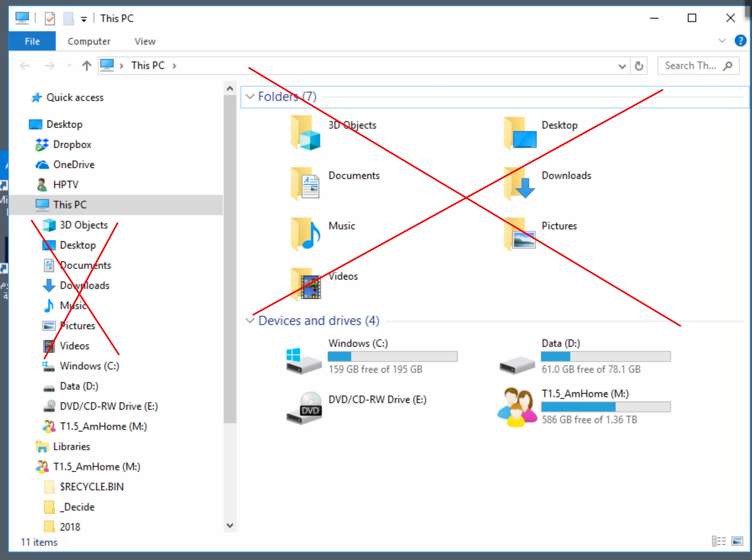This screenshot has width=752, height=560.
Task: Click the Refresh button in the address bar
Action: 639,66
